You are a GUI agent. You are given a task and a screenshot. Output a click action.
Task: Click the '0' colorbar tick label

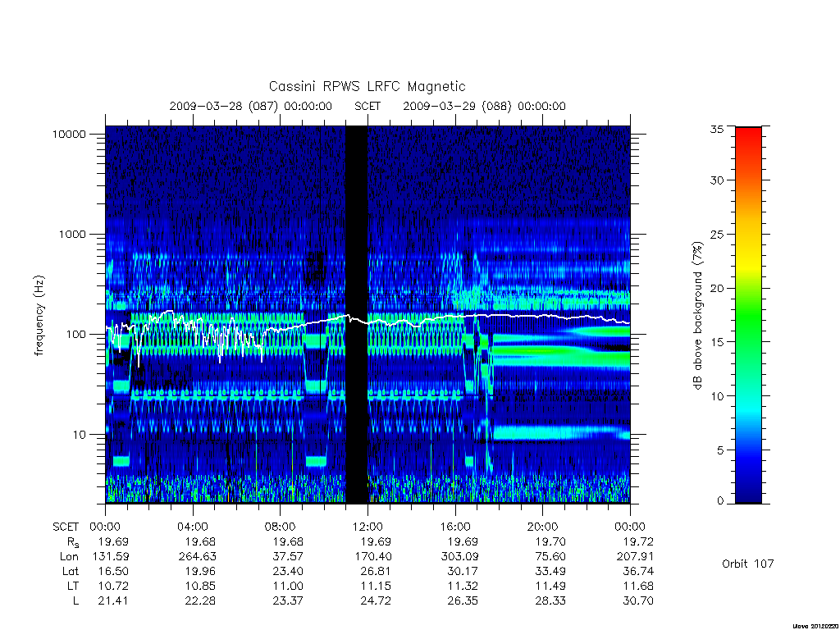click(x=719, y=501)
